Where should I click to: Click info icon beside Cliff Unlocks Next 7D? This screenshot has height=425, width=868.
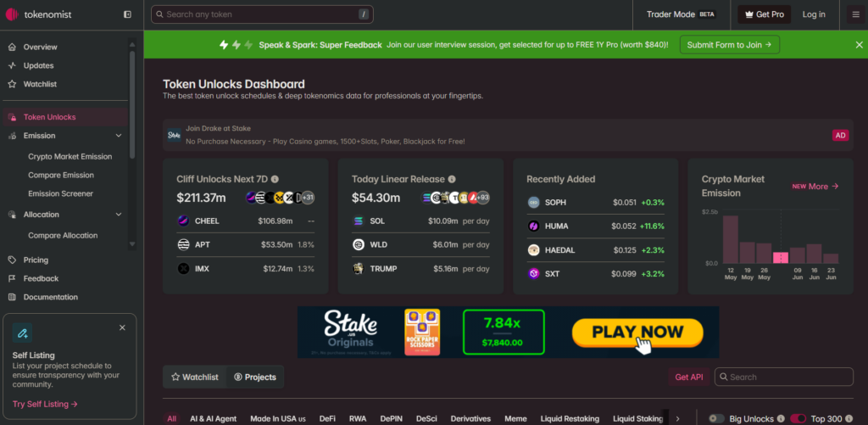coord(275,179)
